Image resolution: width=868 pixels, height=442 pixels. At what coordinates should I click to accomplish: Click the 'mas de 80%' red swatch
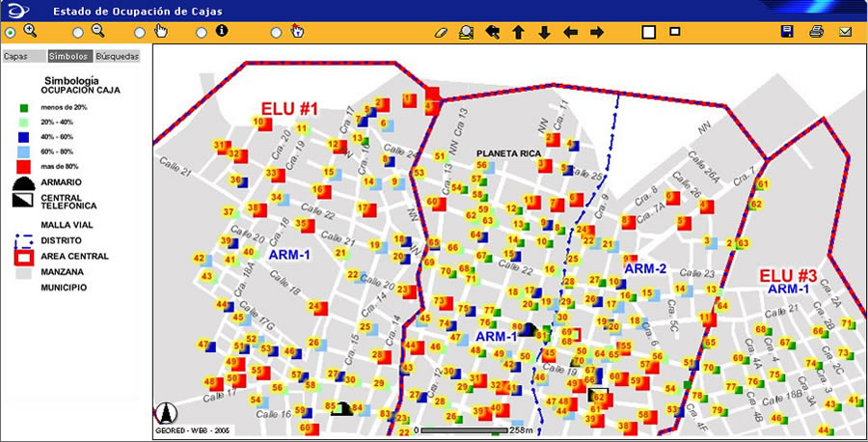[24, 166]
